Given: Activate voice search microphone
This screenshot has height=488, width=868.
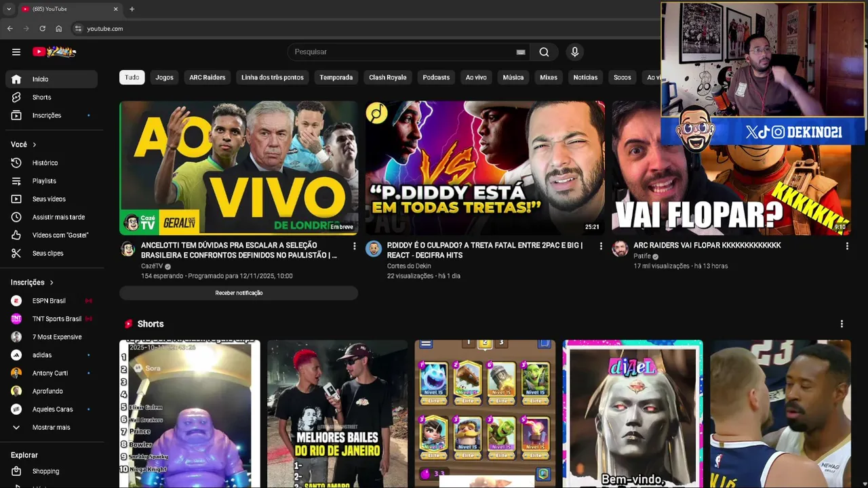Looking at the screenshot, I should pos(574,52).
